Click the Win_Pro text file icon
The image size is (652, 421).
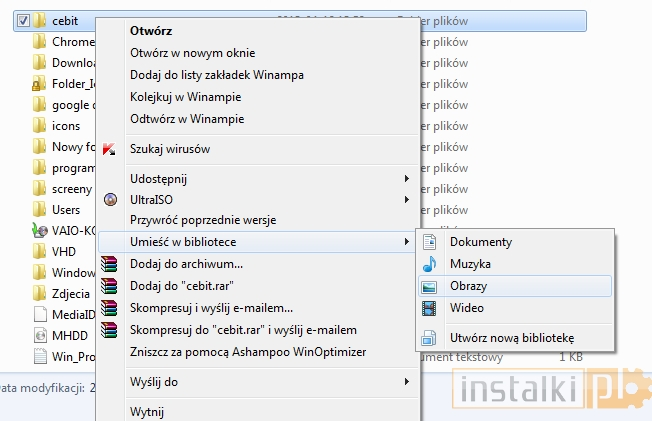(x=40, y=357)
